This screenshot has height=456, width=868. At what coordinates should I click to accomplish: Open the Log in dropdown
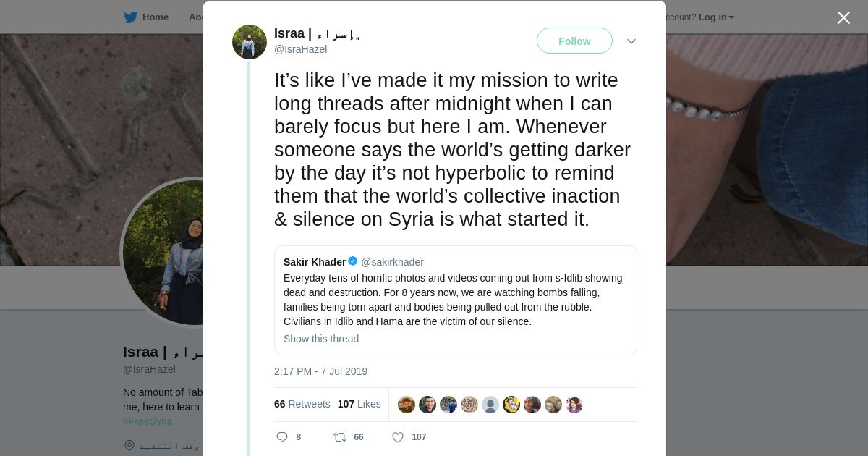[715, 17]
